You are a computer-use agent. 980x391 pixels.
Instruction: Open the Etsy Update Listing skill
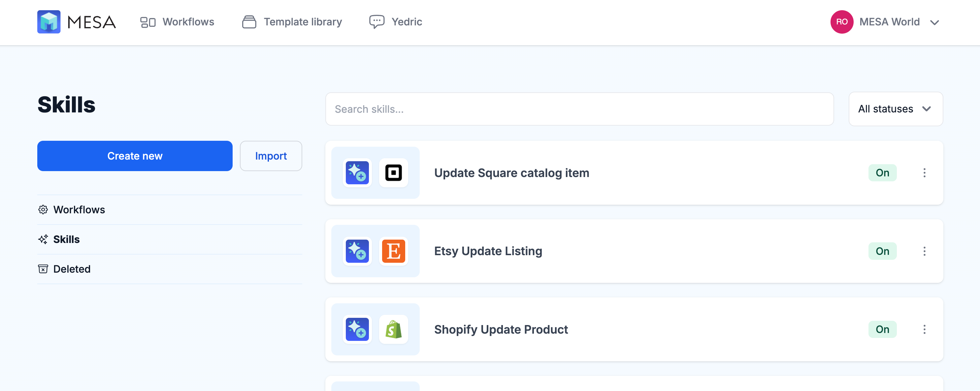click(488, 251)
